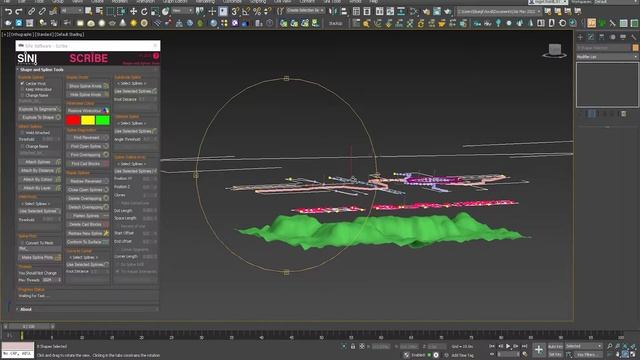This screenshot has height=360, width=640.
Task: Click the selection lock icon in status bar
Action: tap(353, 346)
